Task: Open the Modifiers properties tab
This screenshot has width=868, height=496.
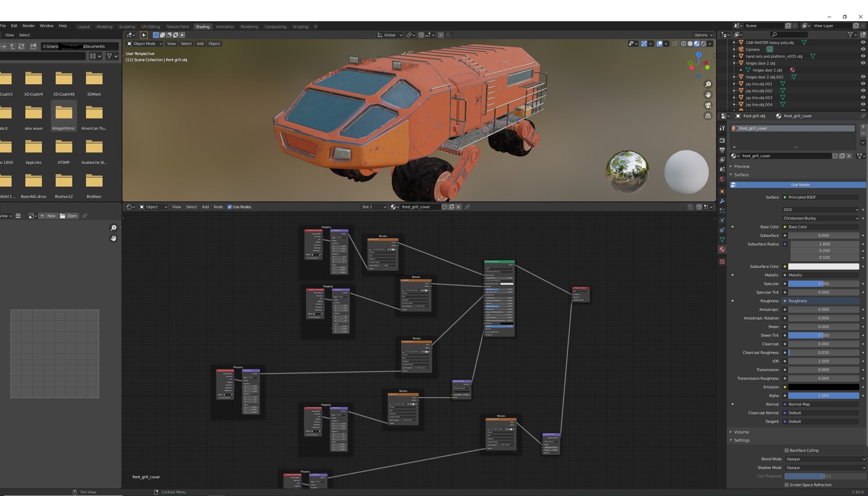Action: (x=722, y=201)
